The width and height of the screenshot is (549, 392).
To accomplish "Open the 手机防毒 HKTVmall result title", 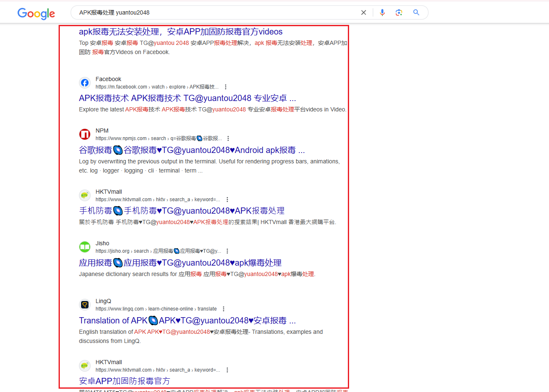I will [182, 211].
